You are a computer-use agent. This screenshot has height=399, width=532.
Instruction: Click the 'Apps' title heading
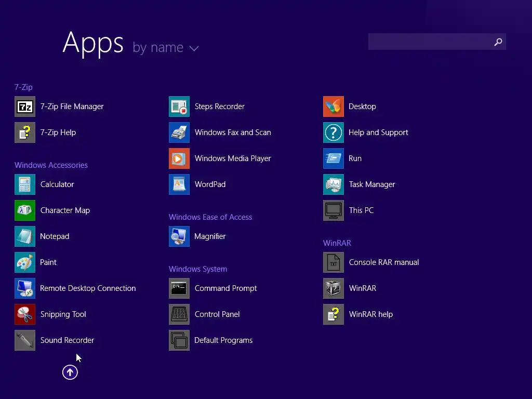click(93, 44)
